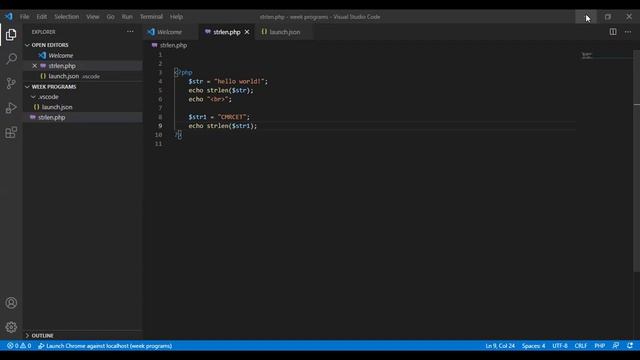This screenshot has height=360, width=640.
Task: Collapse the Week Programs folder section
Action: click(27, 87)
